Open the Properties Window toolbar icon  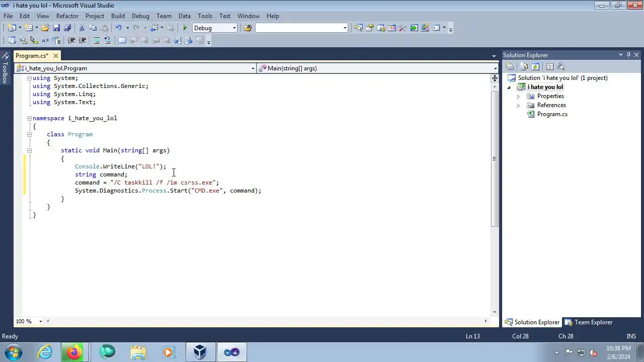click(370, 28)
